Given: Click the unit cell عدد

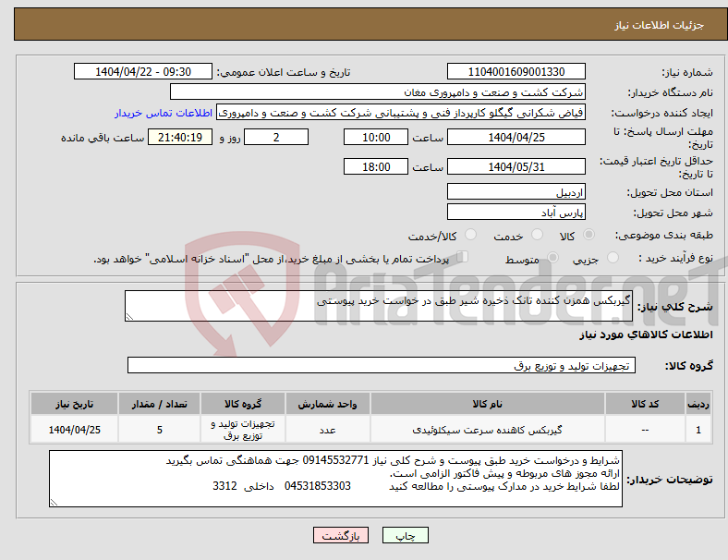Looking at the screenshot, I should coord(327,430).
